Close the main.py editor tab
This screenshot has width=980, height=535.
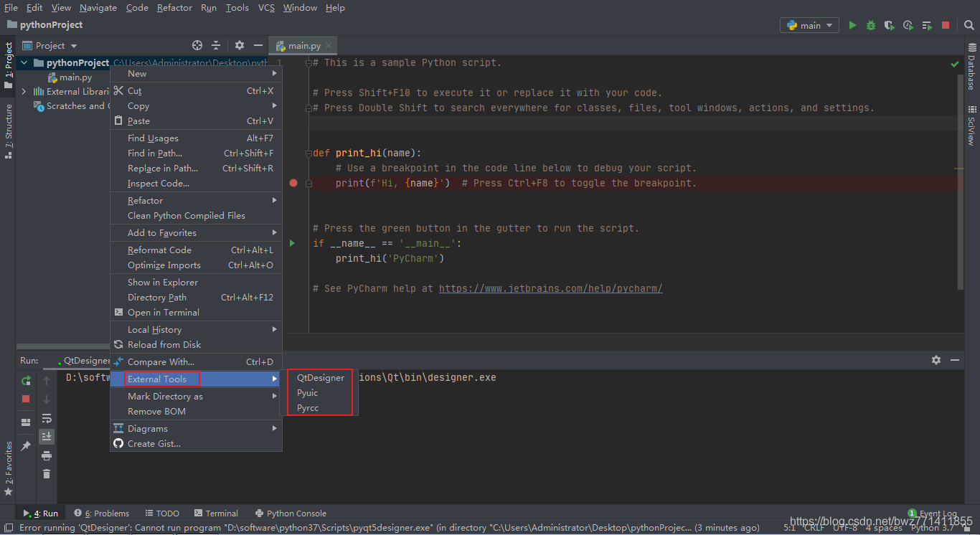[x=329, y=45]
